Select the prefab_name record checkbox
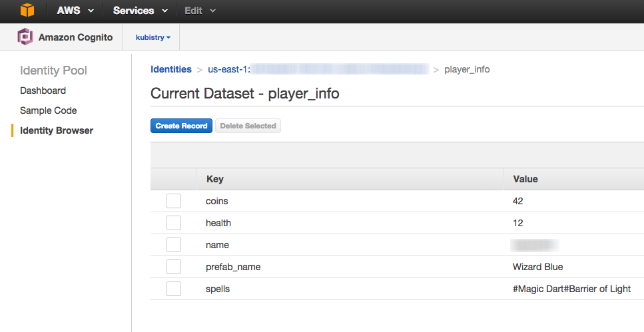The height and width of the screenshot is (332, 644). 174,267
